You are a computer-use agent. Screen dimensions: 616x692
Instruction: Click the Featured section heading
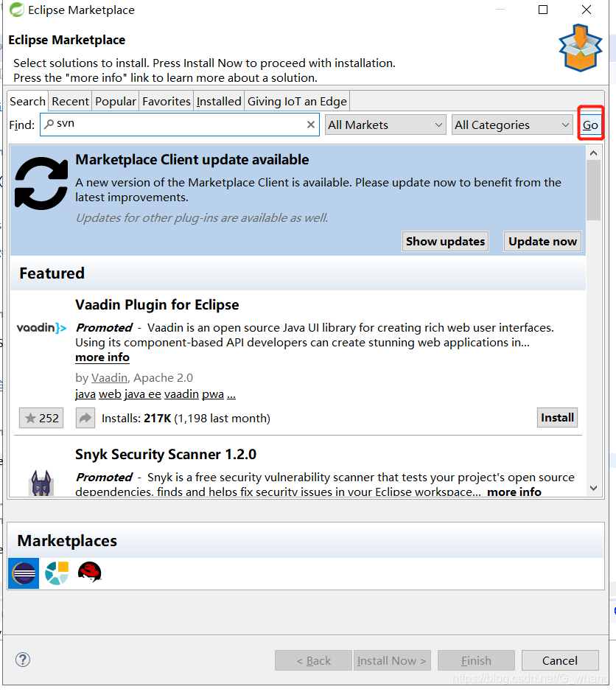point(52,273)
